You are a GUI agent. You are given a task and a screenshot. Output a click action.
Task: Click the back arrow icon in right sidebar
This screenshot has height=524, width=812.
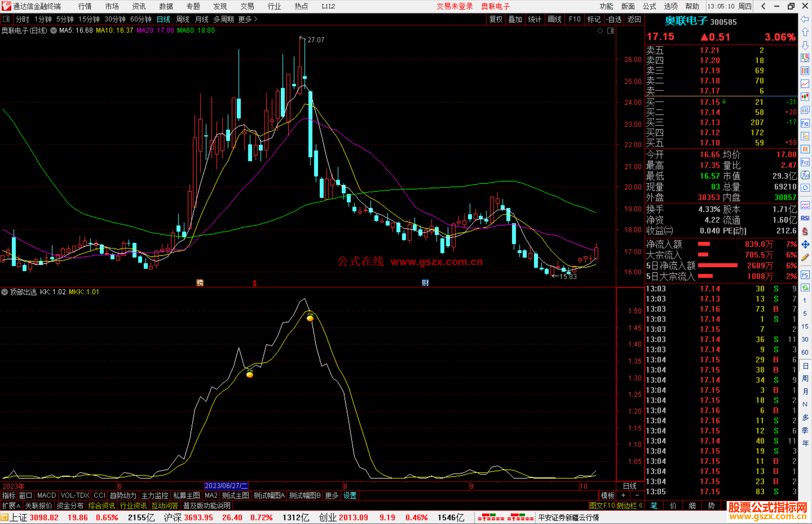[805, 19]
